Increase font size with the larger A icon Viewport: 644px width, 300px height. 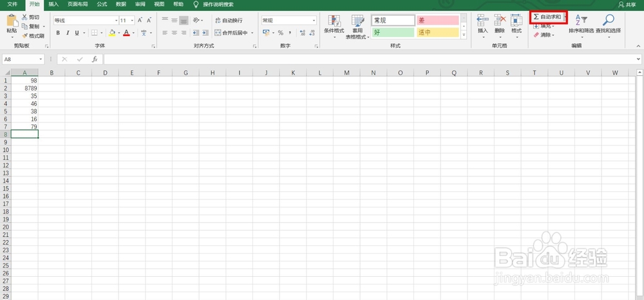[140, 20]
